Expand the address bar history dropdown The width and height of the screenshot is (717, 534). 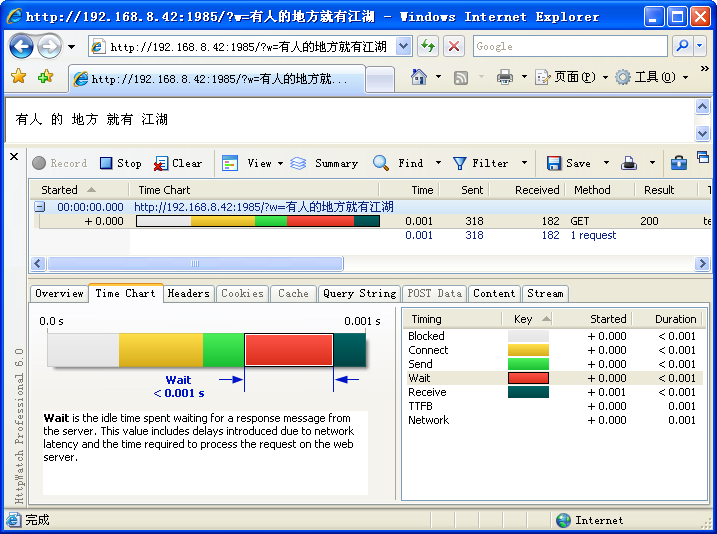tap(403, 46)
